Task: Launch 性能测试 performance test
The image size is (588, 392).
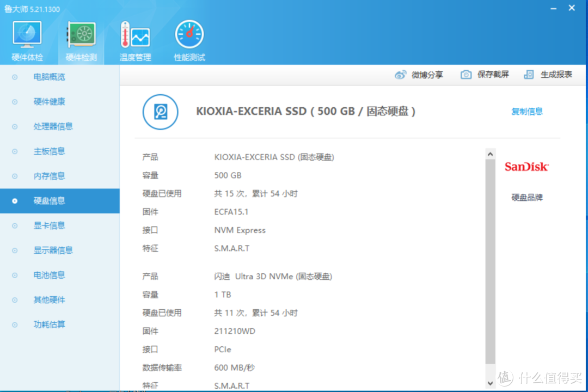Action: pyautogui.click(x=189, y=38)
